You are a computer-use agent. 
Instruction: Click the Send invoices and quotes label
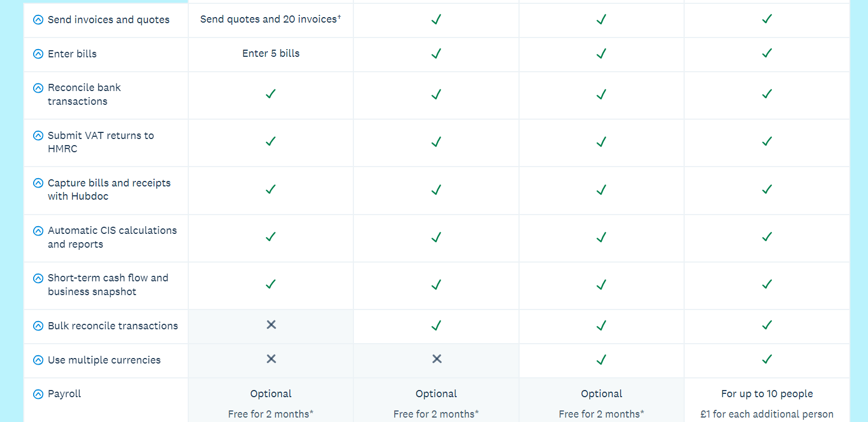pos(108,20)
